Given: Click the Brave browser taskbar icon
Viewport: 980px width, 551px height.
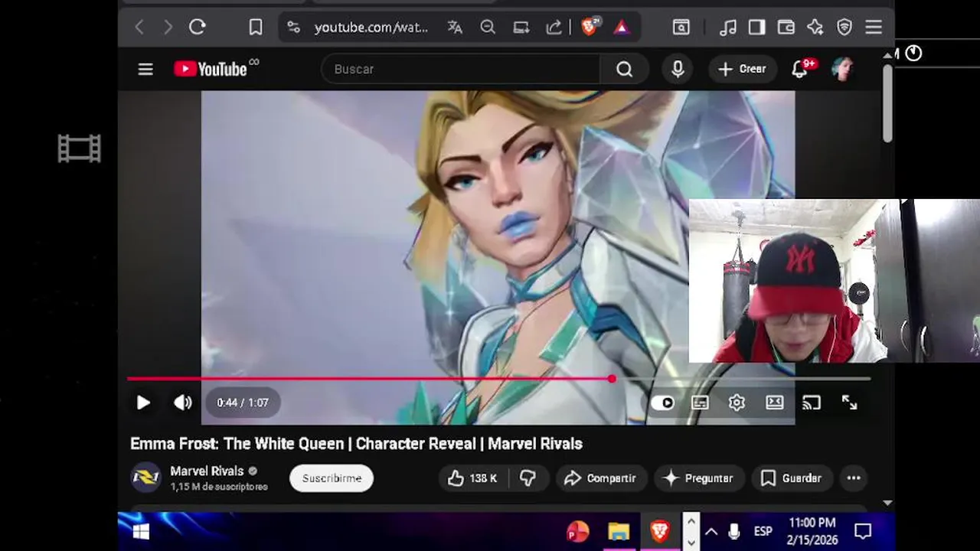Looking at the screenshot, I should click(x=660, y=532).
